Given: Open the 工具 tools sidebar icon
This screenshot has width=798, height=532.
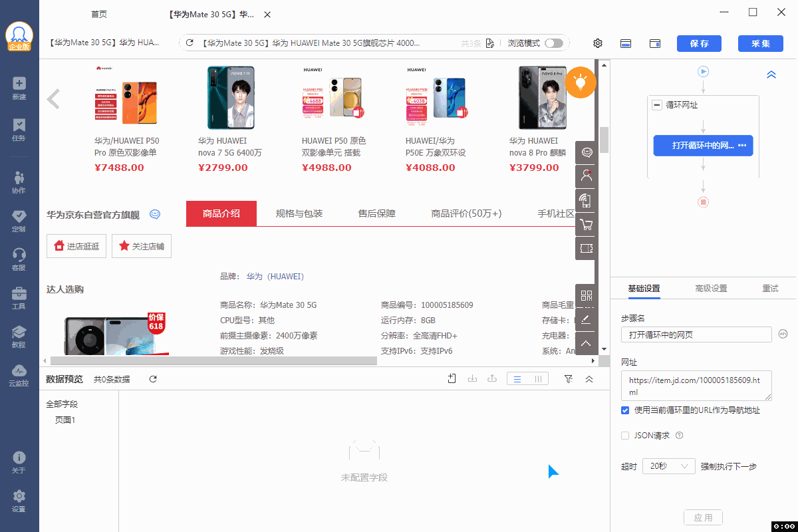Looking at the screenshot, I should [19, 298].
